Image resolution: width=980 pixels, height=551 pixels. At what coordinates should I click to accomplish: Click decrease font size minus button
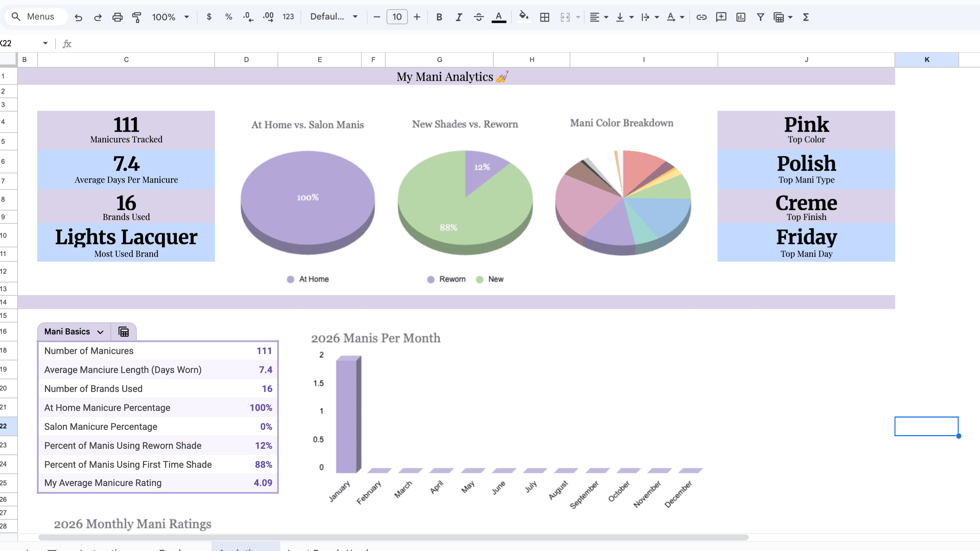[x=377, y=17]
